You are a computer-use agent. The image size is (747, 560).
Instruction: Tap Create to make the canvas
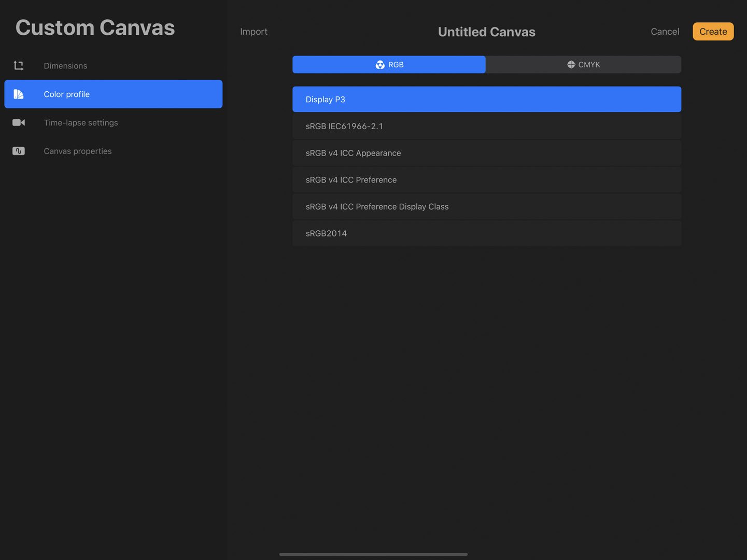[713, 31]
